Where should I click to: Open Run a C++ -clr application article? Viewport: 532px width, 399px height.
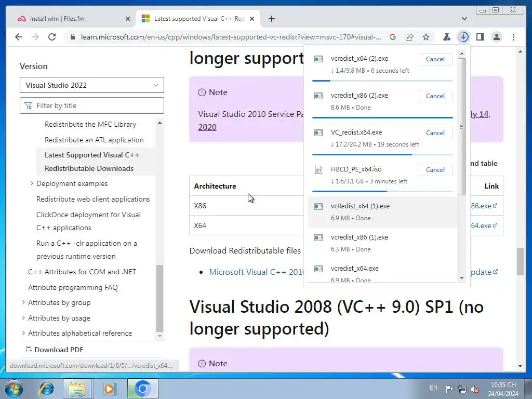[x=87, y=250]
